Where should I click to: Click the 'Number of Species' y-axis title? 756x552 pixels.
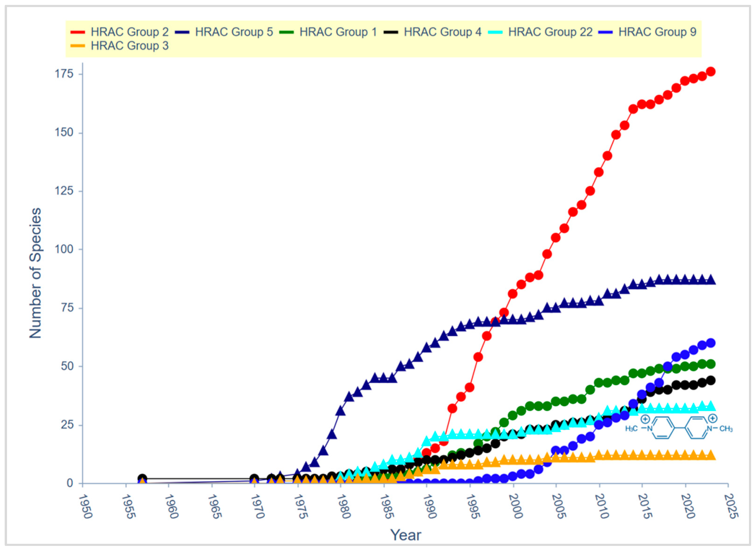click(35, 273)
